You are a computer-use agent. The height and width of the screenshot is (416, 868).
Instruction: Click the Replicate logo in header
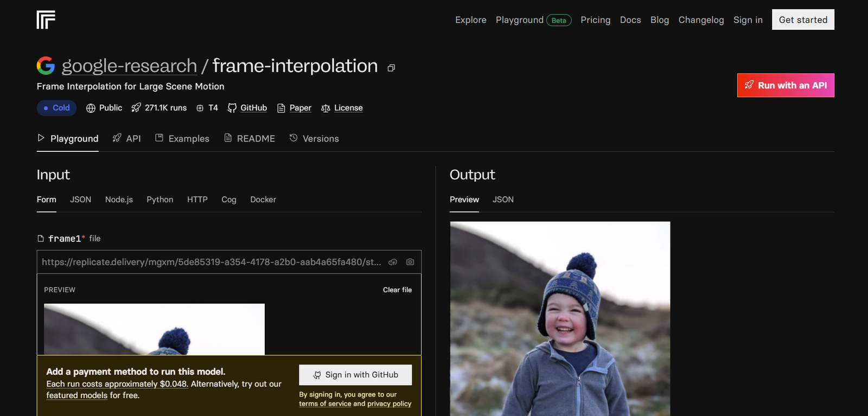pyautogui.click(x=46, y=20)
